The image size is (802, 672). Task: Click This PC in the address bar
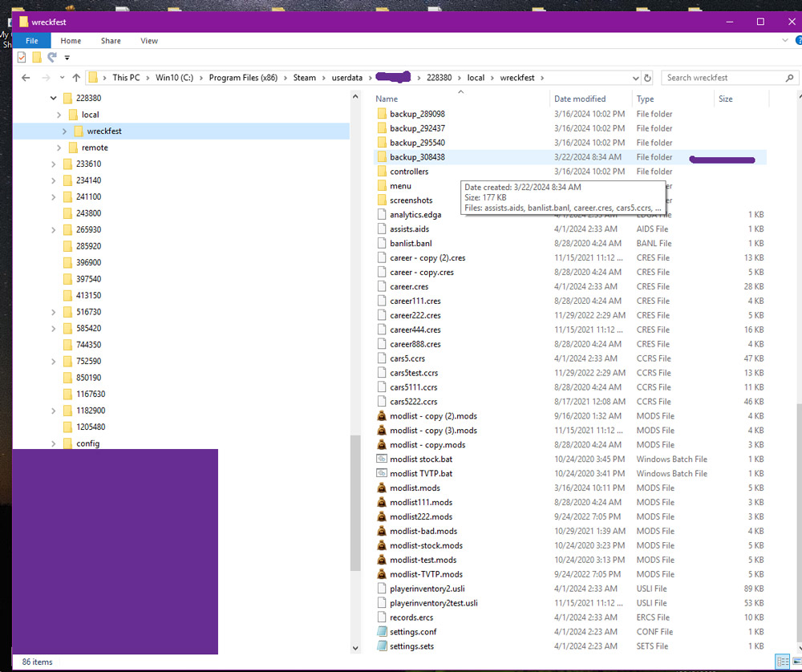[x=126, y=78]
